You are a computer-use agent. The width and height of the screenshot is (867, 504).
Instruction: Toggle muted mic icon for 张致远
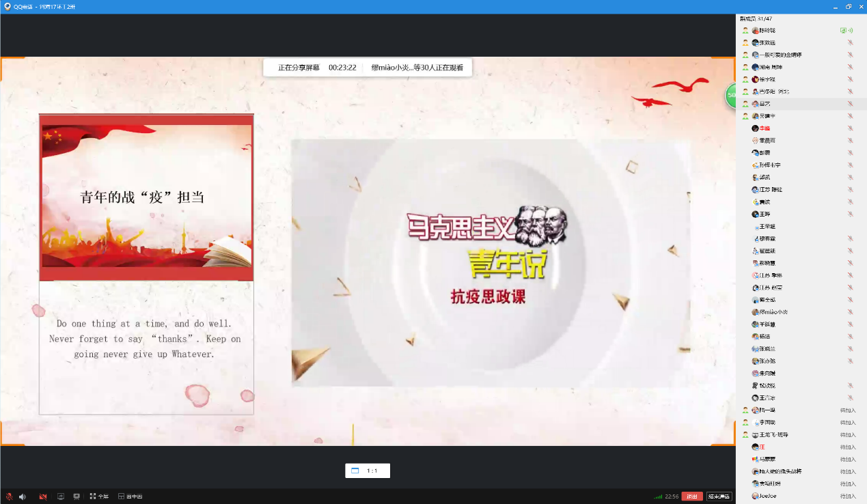click(851, 42)
